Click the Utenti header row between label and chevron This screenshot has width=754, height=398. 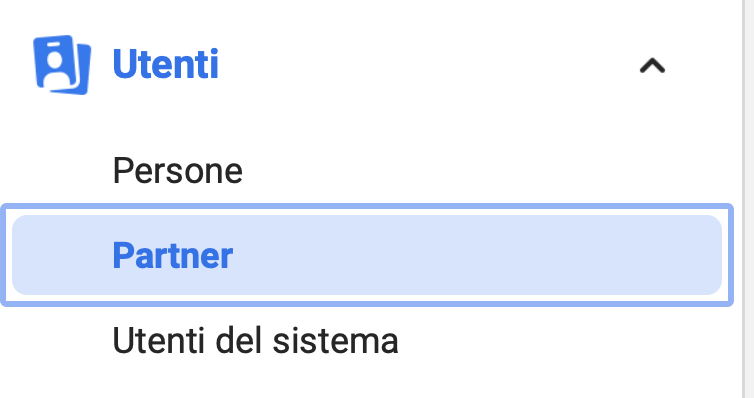pos(428,65)
